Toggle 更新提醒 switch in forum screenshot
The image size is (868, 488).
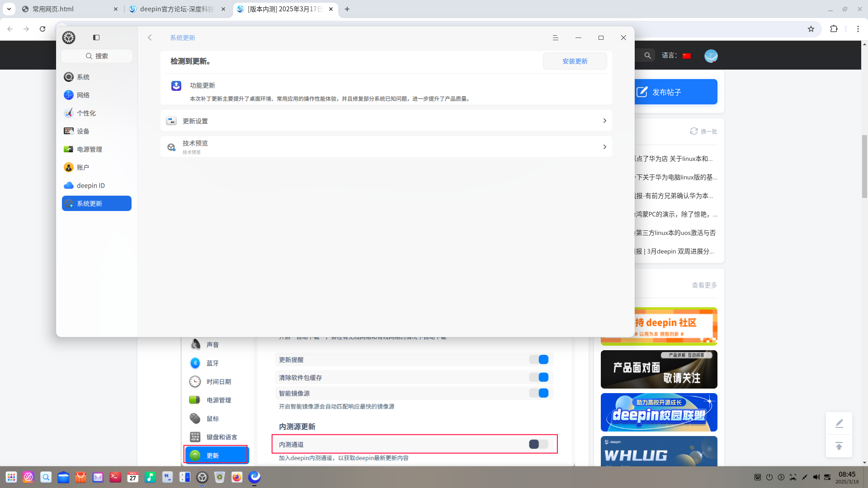pyautogui.click(x=539, y=360)
